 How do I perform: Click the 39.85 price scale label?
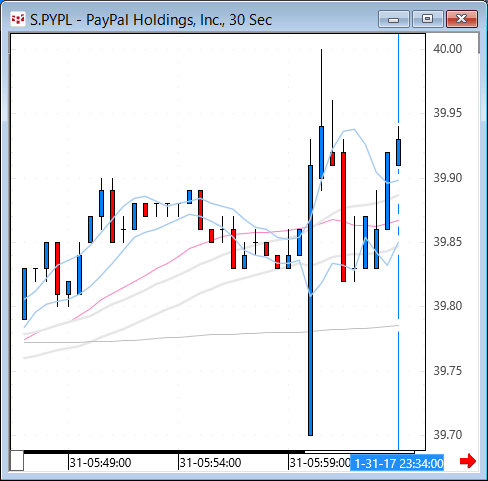tap(448, 242)
